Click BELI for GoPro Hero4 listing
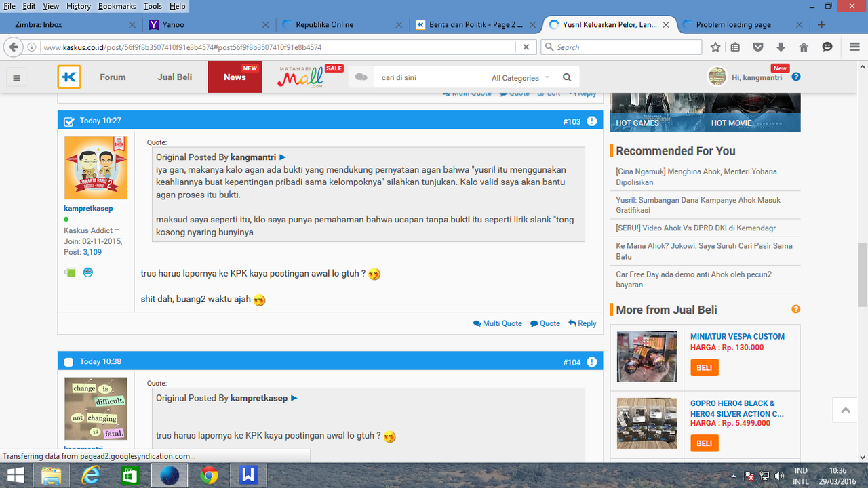This screenshot has width=868, height=488. click(705, 443)
